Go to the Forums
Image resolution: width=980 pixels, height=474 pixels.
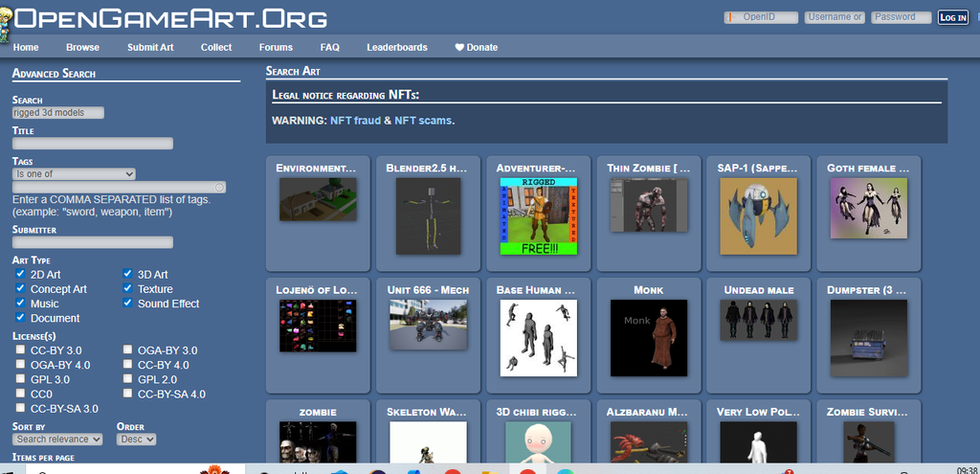276,48
